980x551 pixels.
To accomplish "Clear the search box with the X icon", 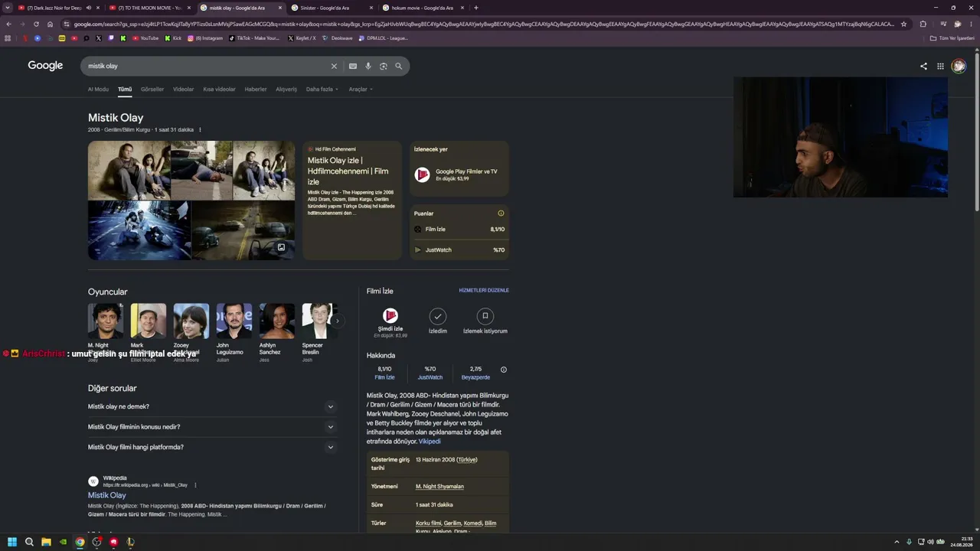I will point(334,67).
